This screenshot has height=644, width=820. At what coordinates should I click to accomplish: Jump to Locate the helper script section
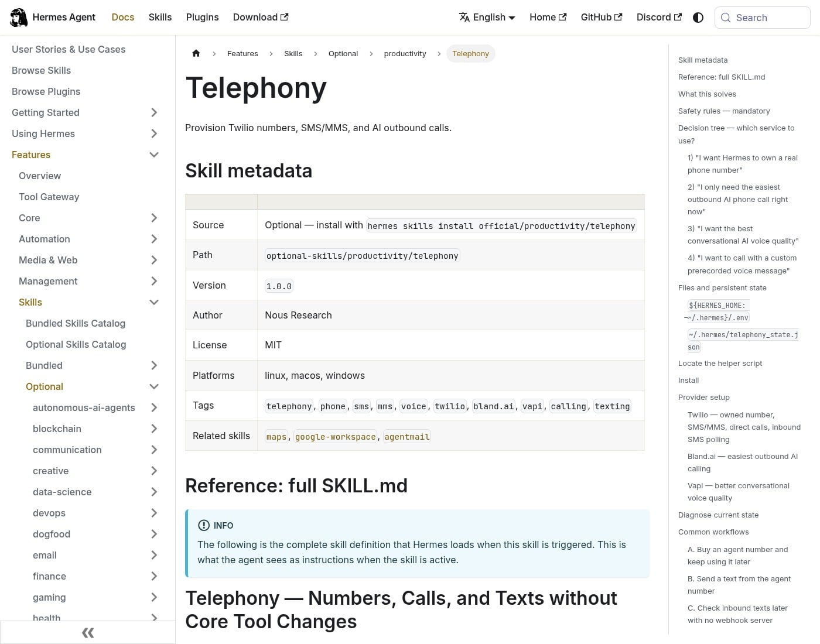coord(720,363)
